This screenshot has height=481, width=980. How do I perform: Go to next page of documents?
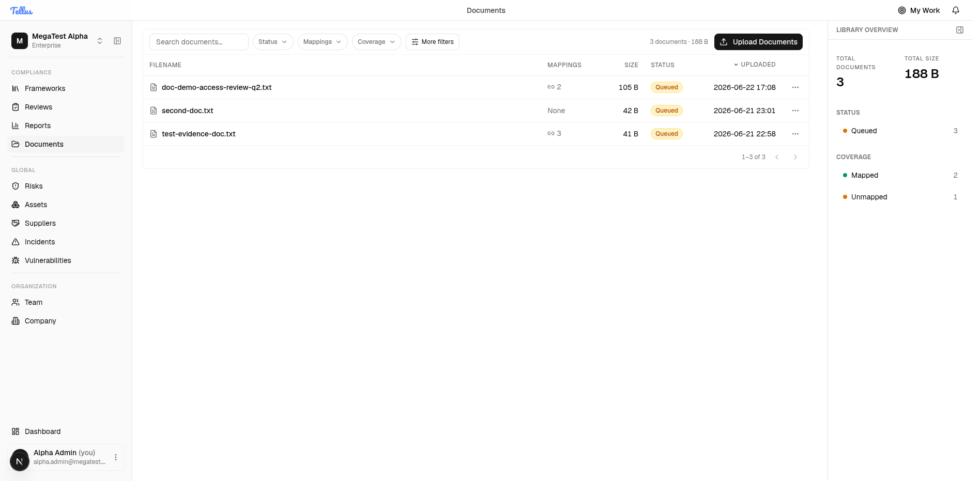[x=795, y=157]
